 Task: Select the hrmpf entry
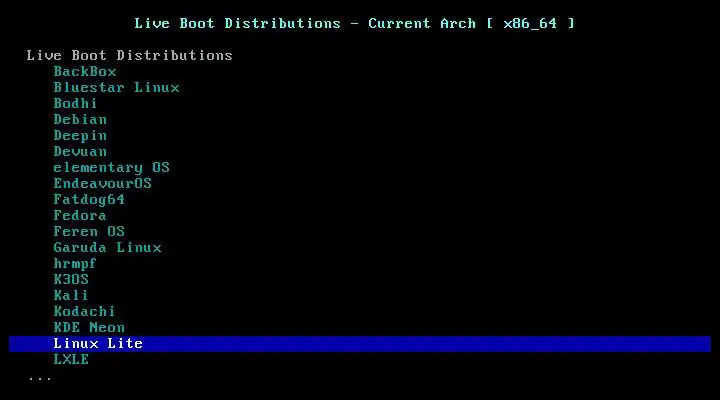coord(75,264)
